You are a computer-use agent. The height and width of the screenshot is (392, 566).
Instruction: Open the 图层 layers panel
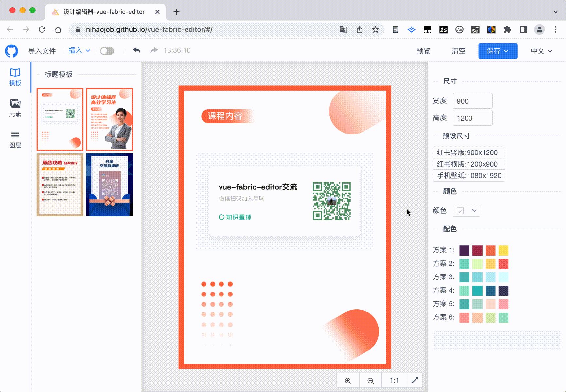coord(15,139)
